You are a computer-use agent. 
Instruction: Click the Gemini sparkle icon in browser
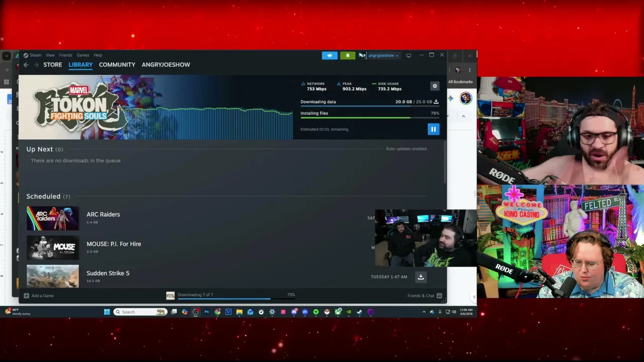tap(451, 98)
